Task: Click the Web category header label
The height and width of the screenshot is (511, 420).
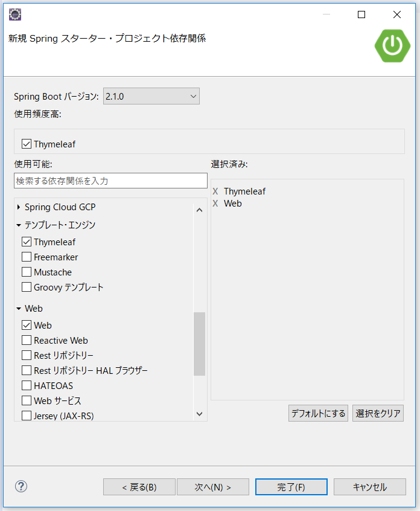Action: 34,308
